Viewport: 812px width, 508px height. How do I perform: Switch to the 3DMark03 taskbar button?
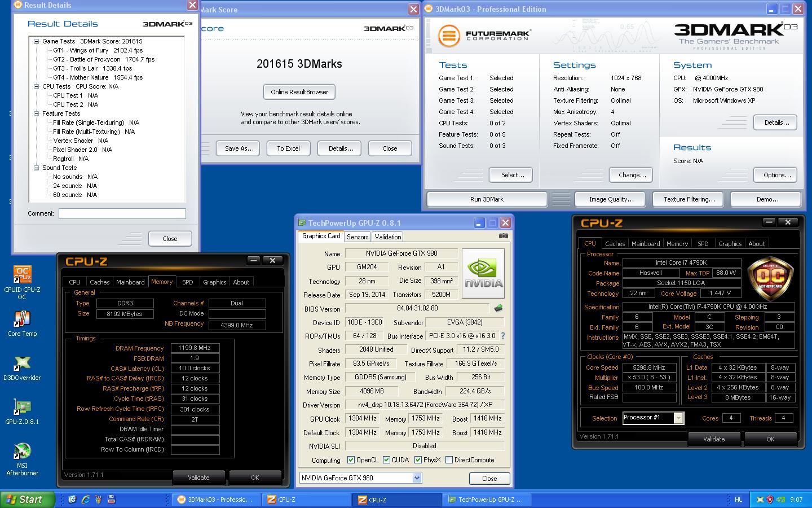217,500
